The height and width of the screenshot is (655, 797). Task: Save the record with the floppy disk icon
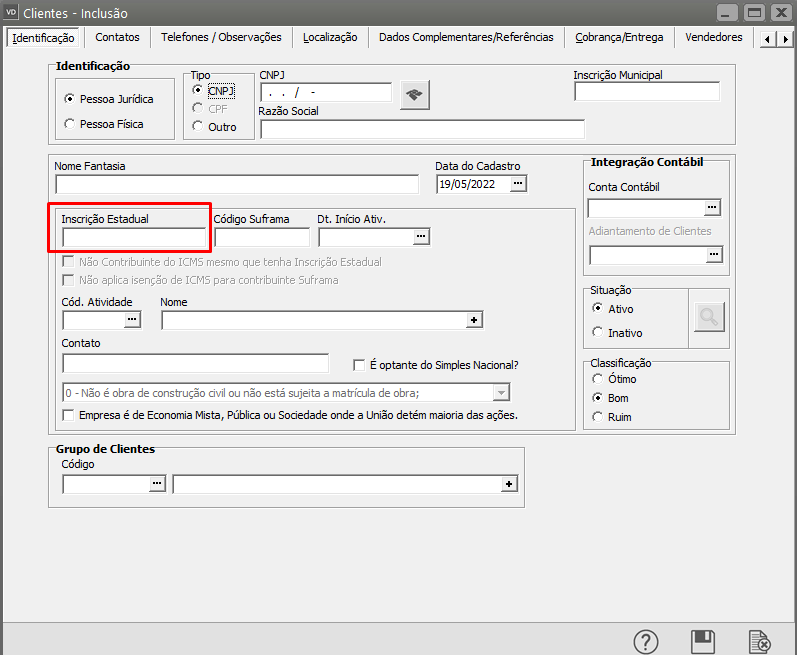[703, 641]
